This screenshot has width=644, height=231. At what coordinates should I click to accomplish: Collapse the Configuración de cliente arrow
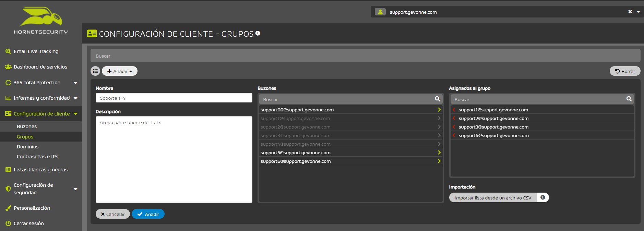coord(75,114)
